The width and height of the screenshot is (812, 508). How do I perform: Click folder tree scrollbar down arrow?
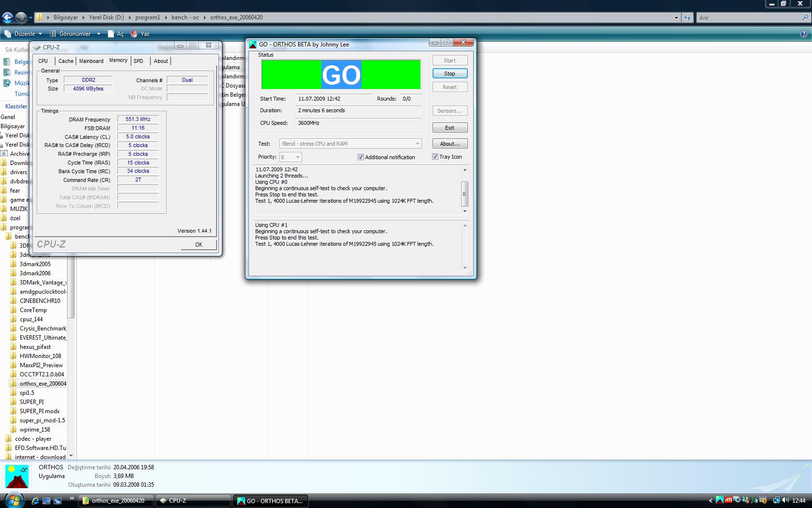71,455
